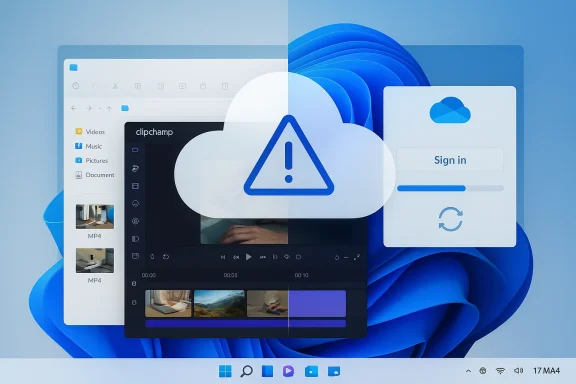Select the solid purple clip in timeline

317,304
